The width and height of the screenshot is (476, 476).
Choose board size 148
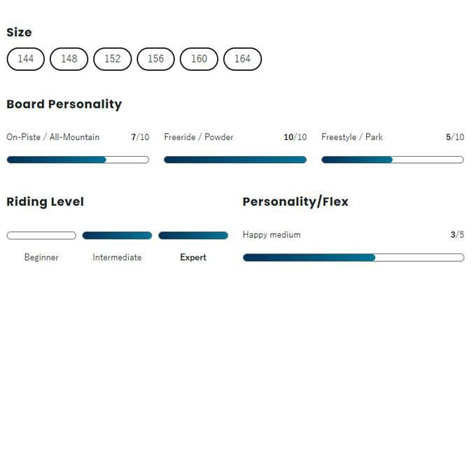point(69,59)
